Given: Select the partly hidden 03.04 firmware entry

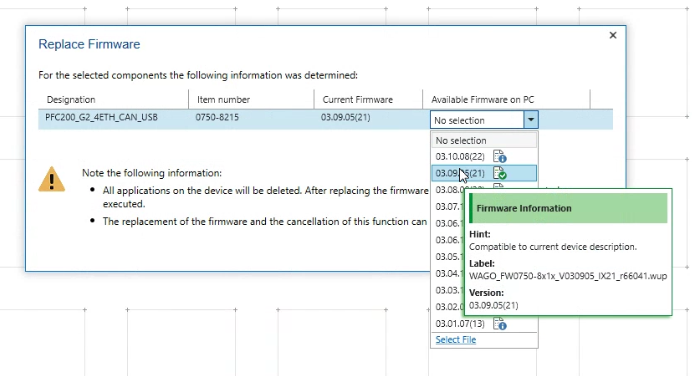Looking at the screenshot, I should pyautogui.click(x=449, y=274).
